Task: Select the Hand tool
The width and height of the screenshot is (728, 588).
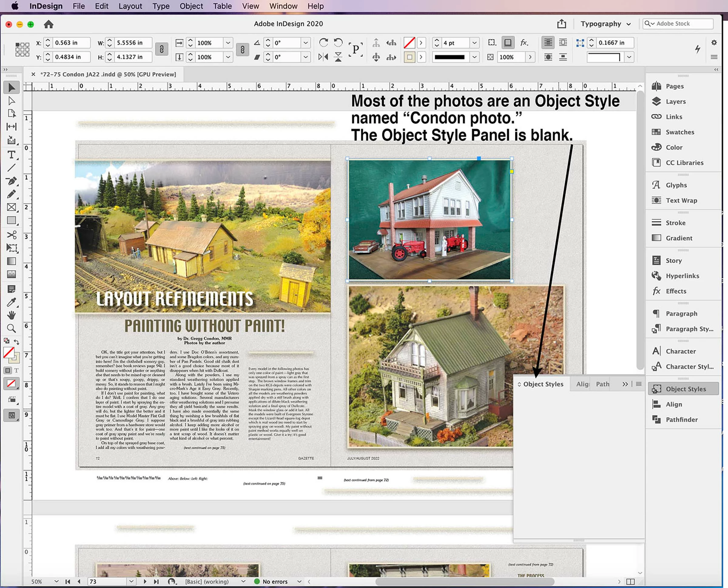Action: 11,315
